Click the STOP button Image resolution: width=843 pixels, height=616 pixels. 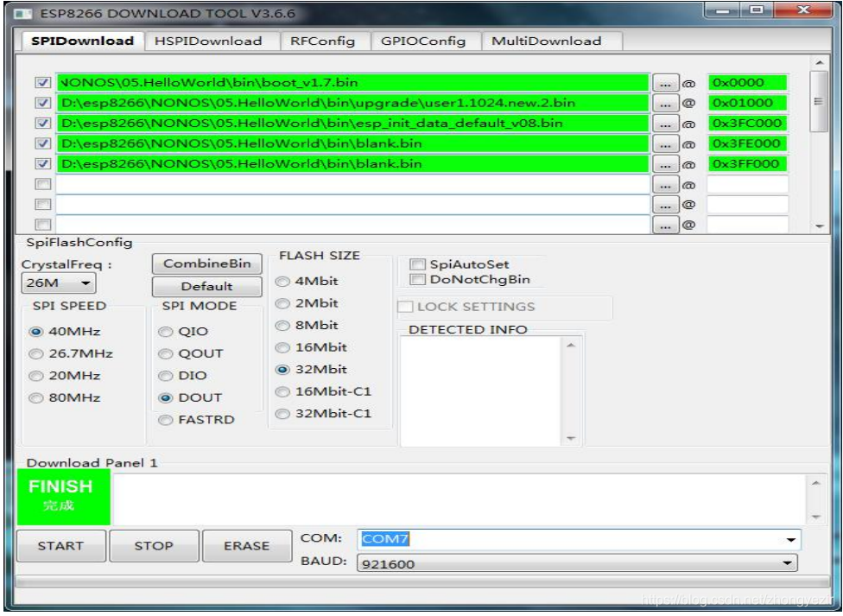(x=154, y=546)
